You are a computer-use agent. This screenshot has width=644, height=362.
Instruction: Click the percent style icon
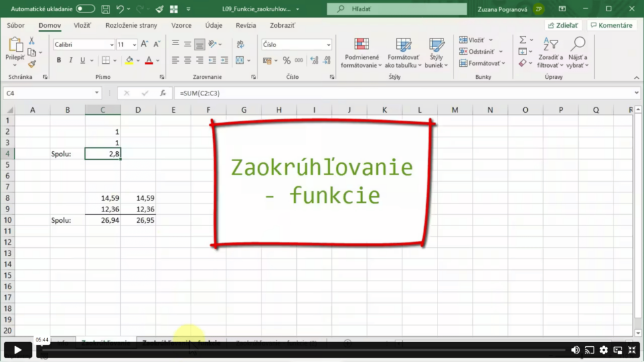[x=287, y=60]
